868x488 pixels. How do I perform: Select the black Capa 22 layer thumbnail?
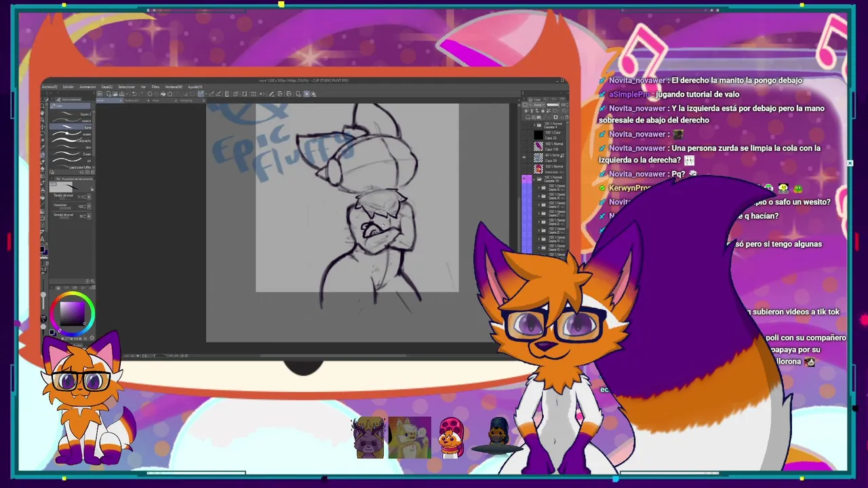pos(538,136)
